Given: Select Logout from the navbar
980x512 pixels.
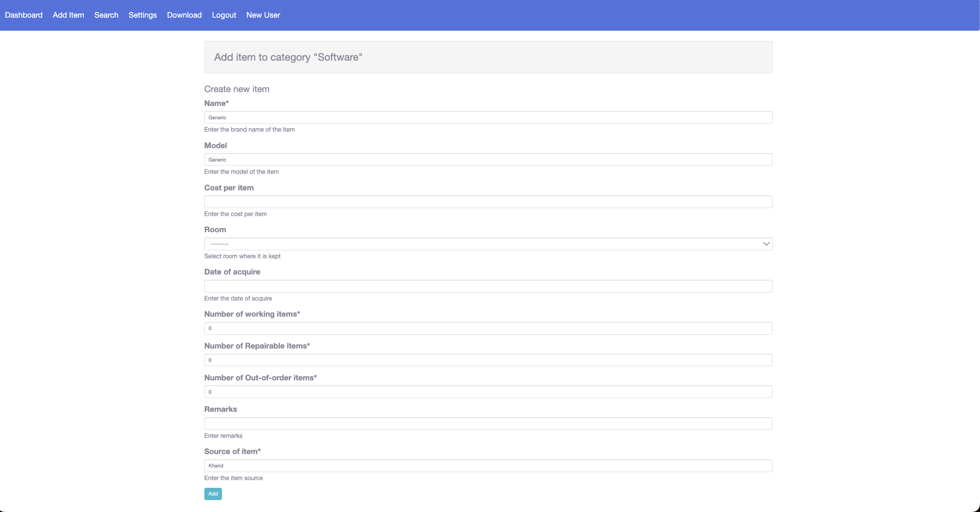Looking at the screenshot, I should (x=223, y=15).
